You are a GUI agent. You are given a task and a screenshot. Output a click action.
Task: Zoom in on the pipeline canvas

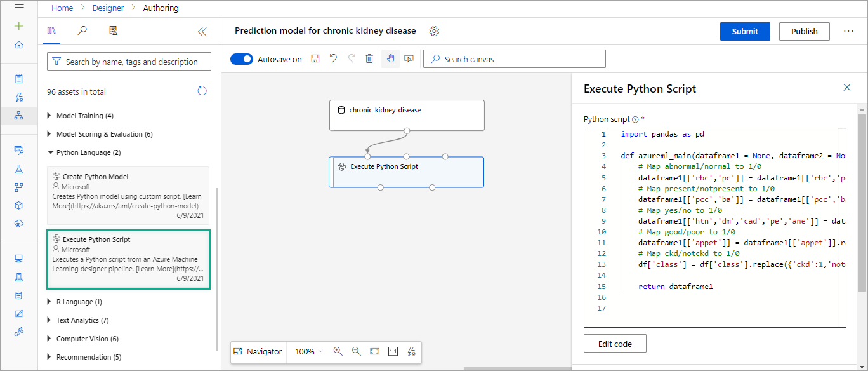click(x=337, y=351)
